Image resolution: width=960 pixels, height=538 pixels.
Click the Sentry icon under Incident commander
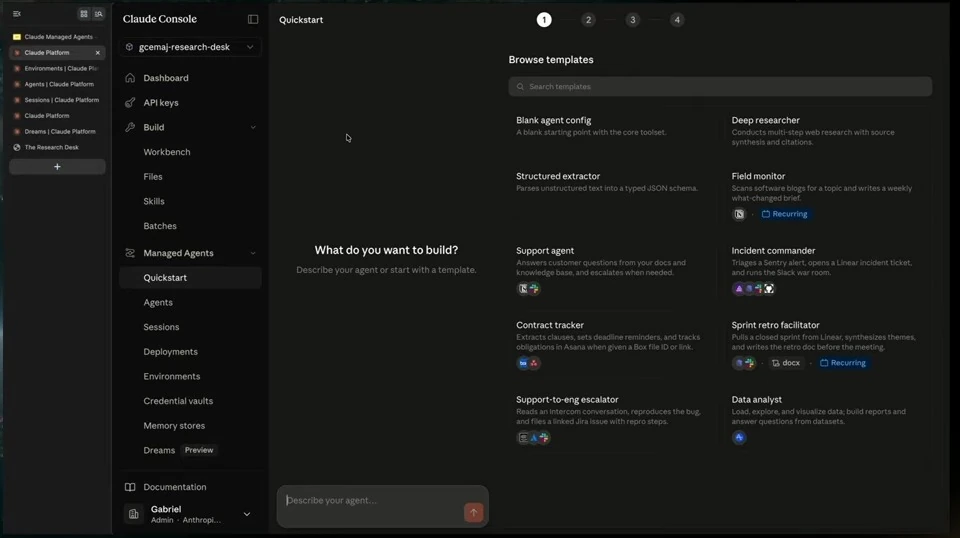(738, 289)
